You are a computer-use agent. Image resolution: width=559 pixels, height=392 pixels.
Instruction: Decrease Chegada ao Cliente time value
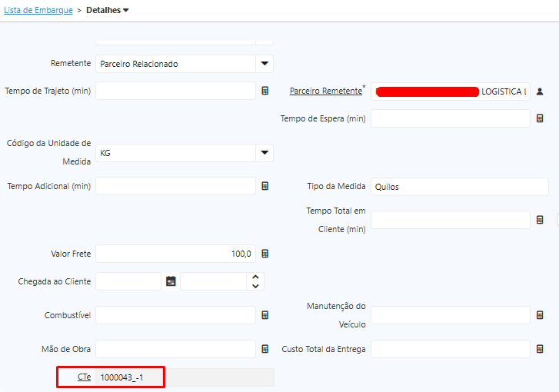point(255,286)
